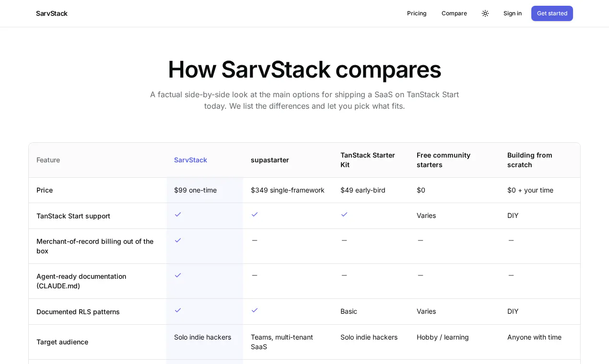Click the Documented RLS patterns row label
The image size is (609, 364).
point(78,312)
